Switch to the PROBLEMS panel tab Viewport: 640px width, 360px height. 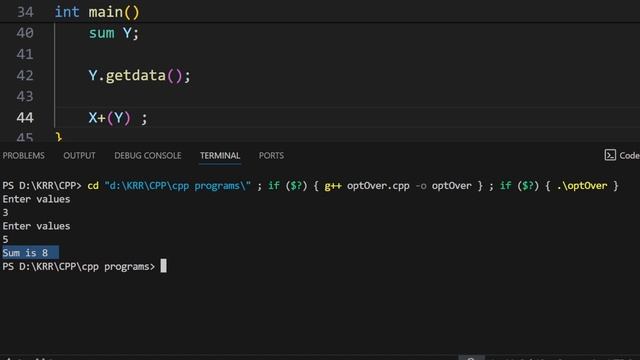23,156
